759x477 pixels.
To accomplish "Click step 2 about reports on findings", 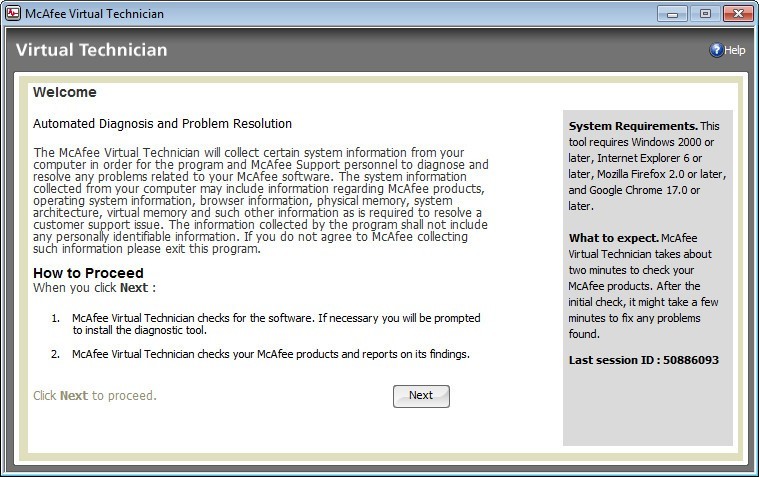I will coord(271,354).
